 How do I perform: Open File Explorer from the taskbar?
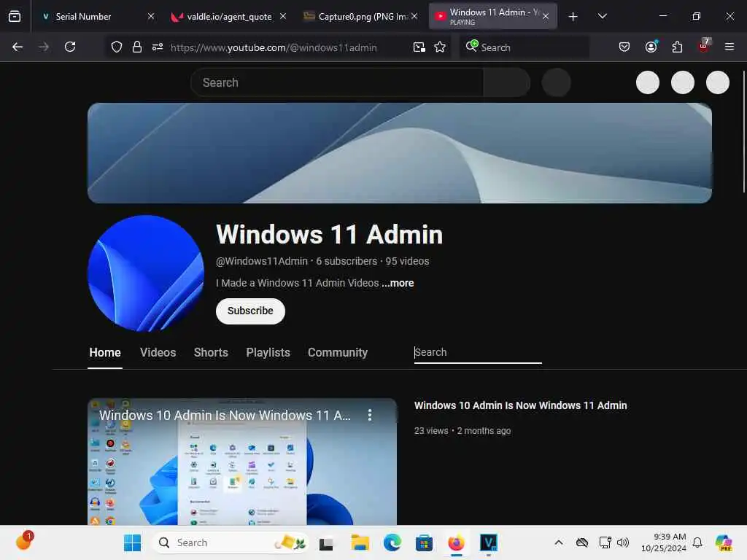(360, 542)
